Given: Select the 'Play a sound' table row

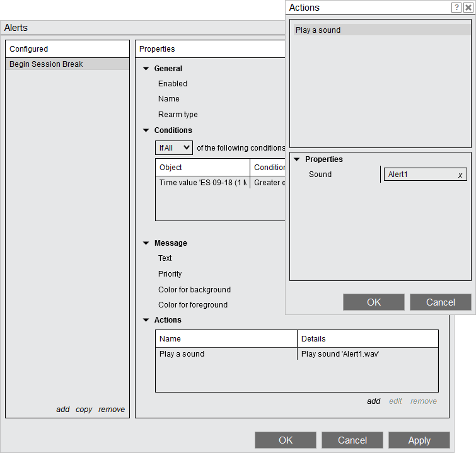Looking at the screenshot, I should click(x=227, y=354).
